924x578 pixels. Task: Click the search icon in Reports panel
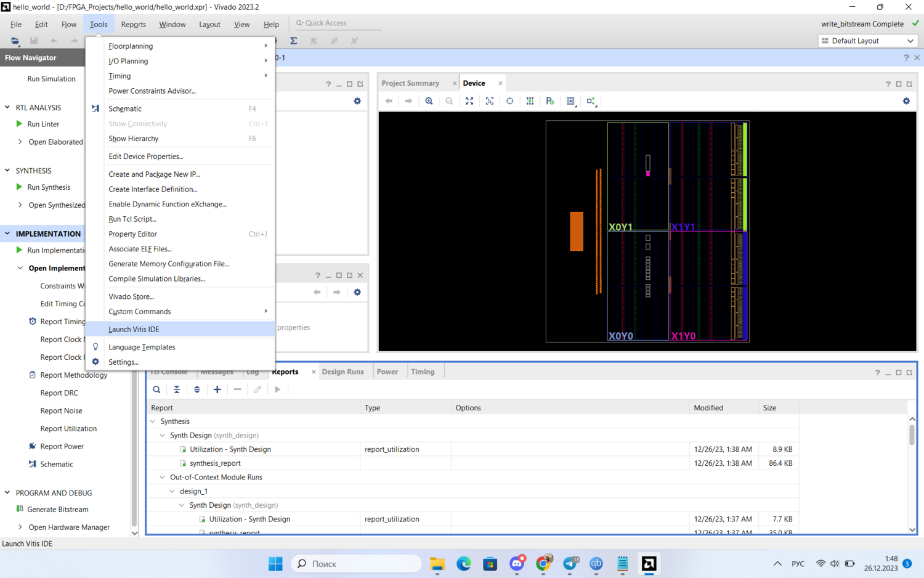(x=156, y=389)
